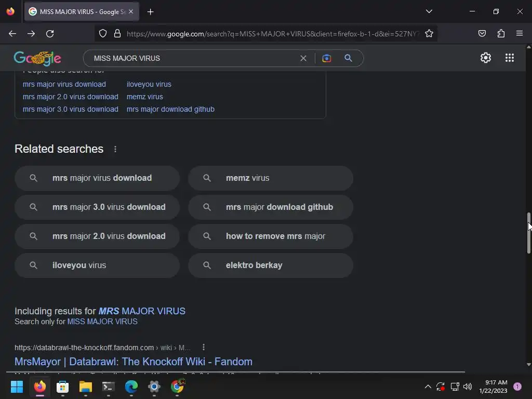
Task: Open 'iloveyou virus' small link
Action: [x=149, y=84]
